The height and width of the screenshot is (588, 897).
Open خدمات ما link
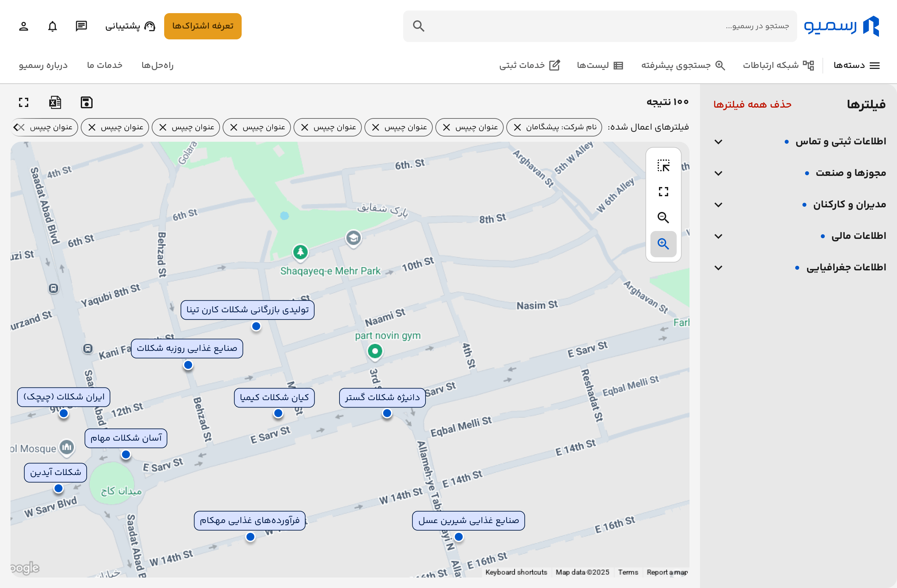click(105, 65)
